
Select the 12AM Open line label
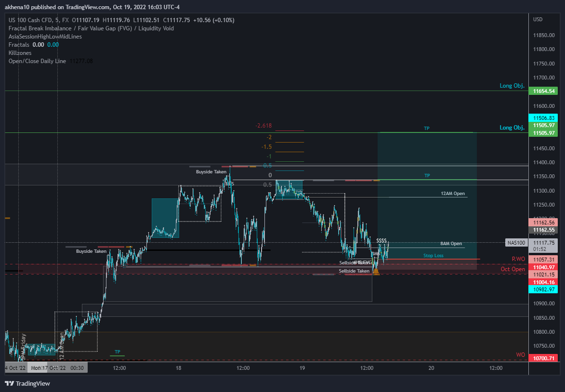[x=453, y=194]
